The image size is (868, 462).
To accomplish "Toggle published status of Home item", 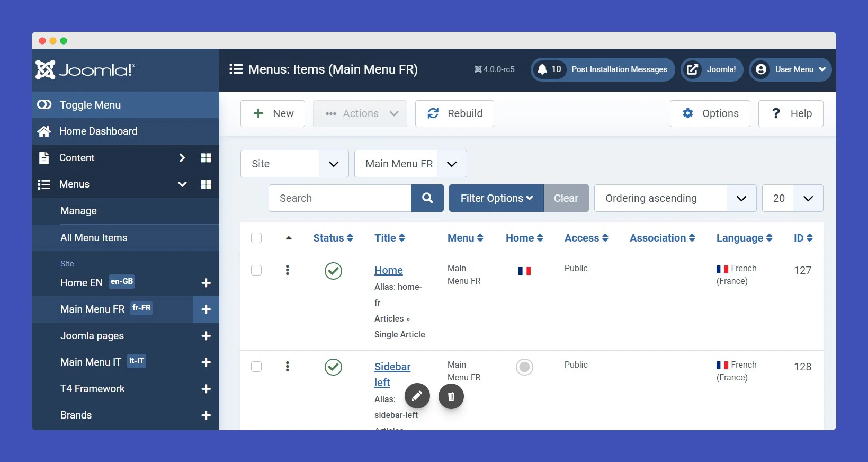I will click(333, 271).
